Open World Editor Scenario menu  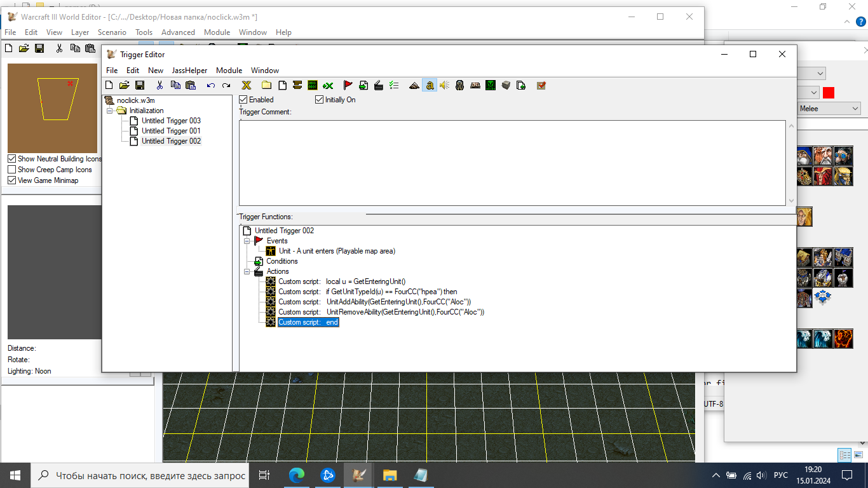112,32
